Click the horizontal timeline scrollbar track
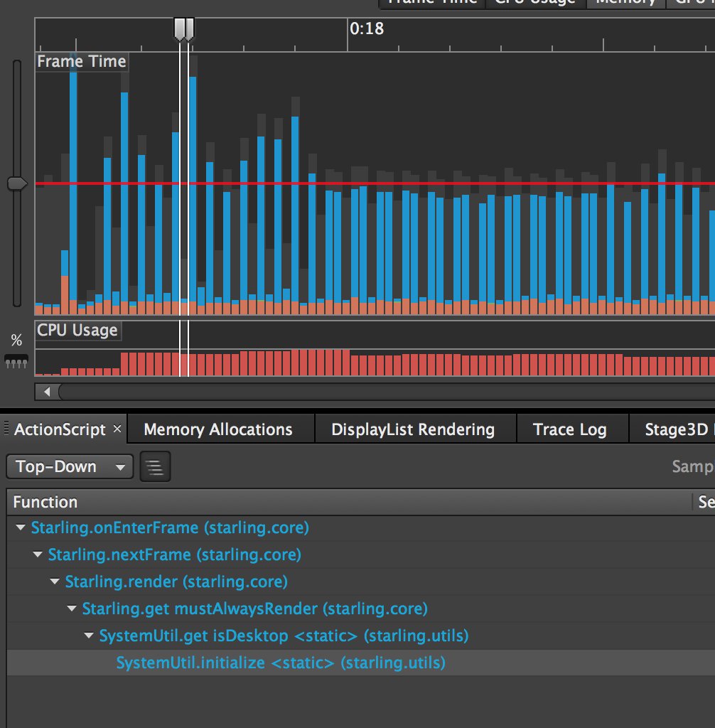 coord(387,392)
